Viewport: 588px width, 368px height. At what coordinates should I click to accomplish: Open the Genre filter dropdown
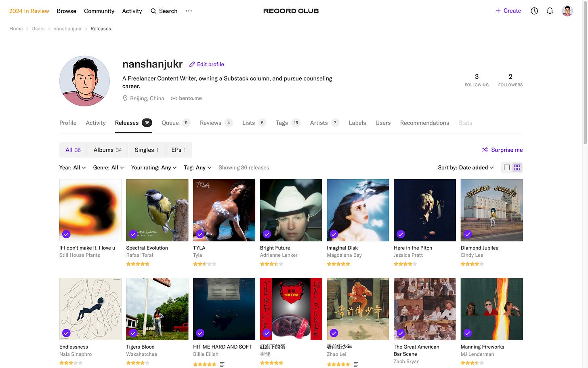(108, 167)
